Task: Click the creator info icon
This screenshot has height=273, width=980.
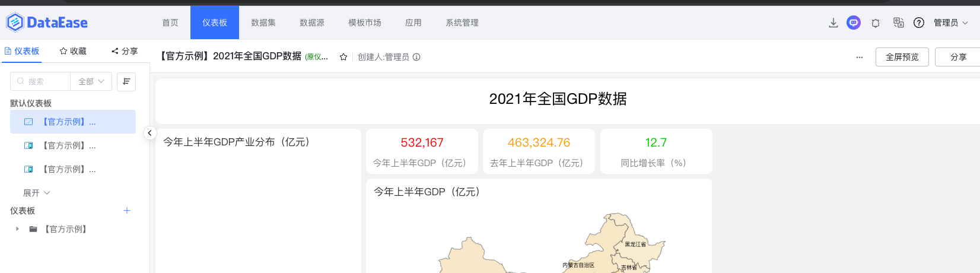Action: (x=416, y=57)
